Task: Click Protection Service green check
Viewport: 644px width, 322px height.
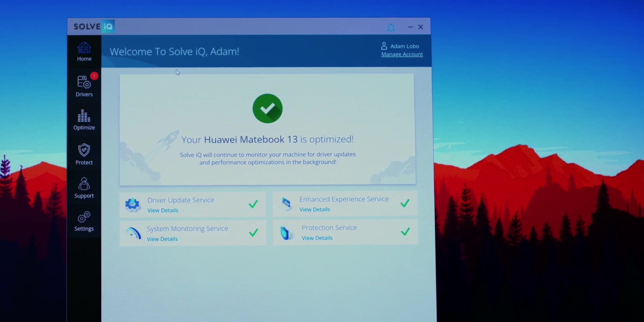Action: [x=406, y=231]
